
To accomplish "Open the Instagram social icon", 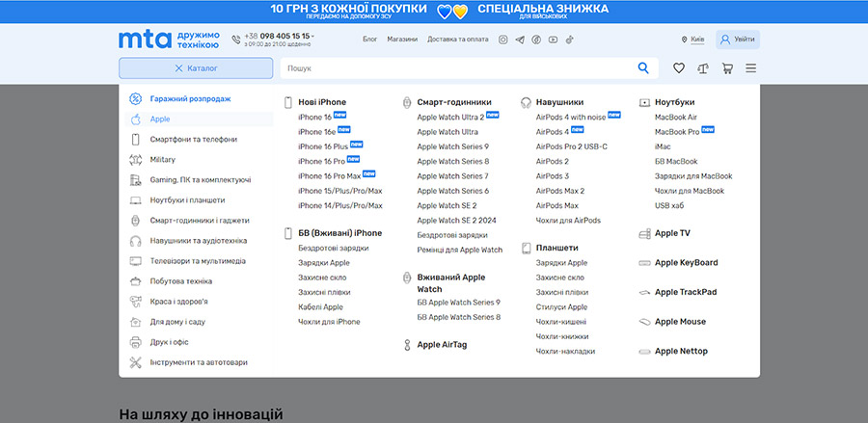I will 502,40.
